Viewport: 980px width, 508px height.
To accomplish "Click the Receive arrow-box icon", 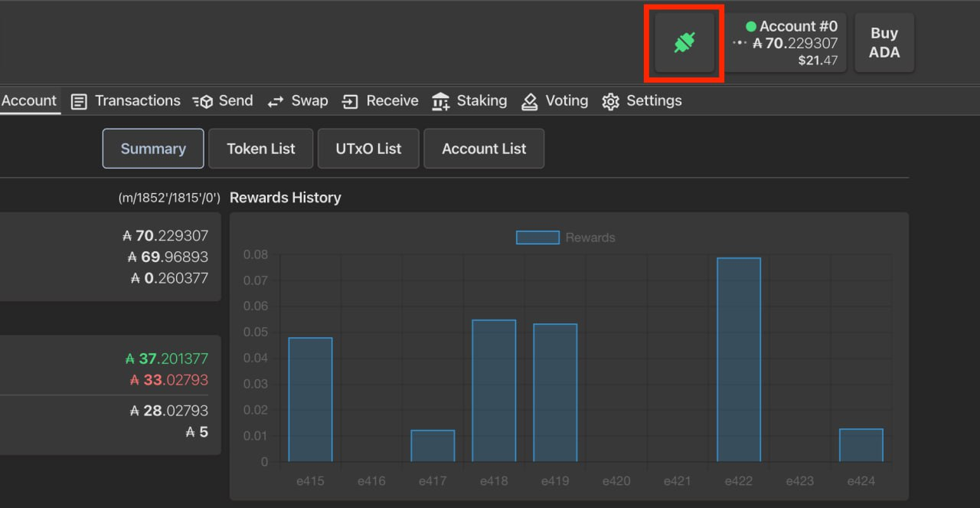I will 350,101.
